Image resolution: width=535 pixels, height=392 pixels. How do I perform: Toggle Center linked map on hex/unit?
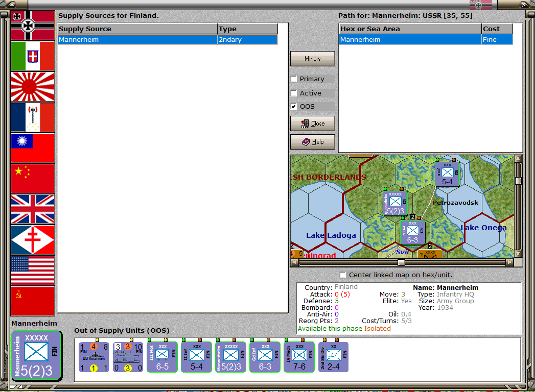click(343, 275)
